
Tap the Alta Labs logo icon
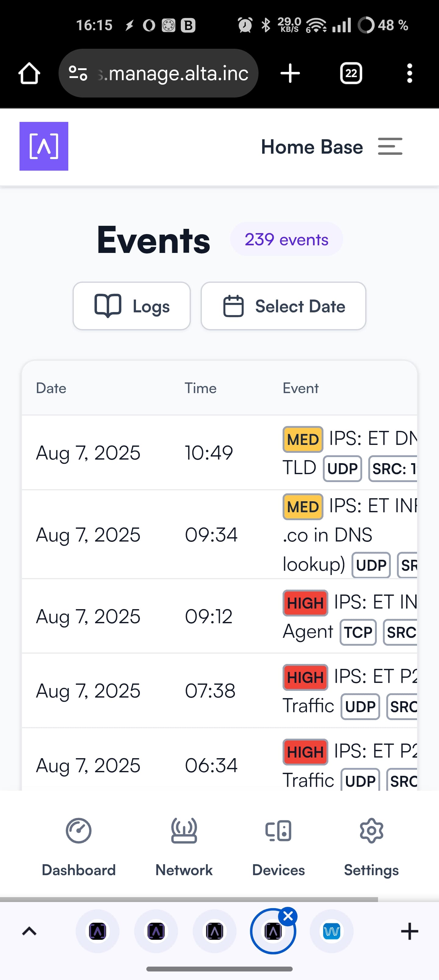point(44,146)
